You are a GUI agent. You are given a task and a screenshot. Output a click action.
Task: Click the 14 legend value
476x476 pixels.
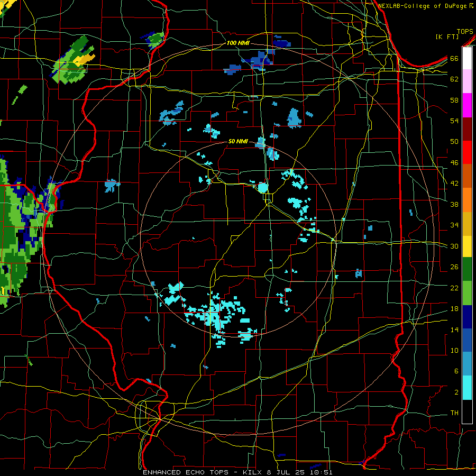point(454,329)
